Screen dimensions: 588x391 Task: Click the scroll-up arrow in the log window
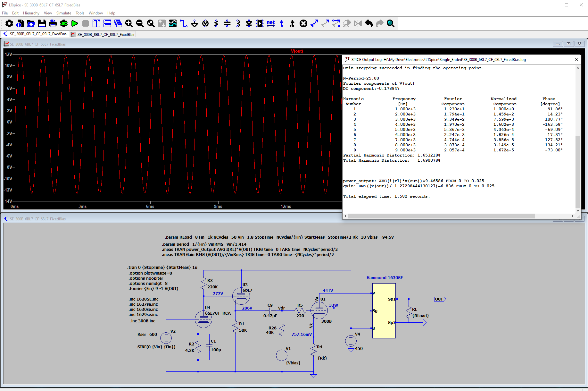(578, 68)
